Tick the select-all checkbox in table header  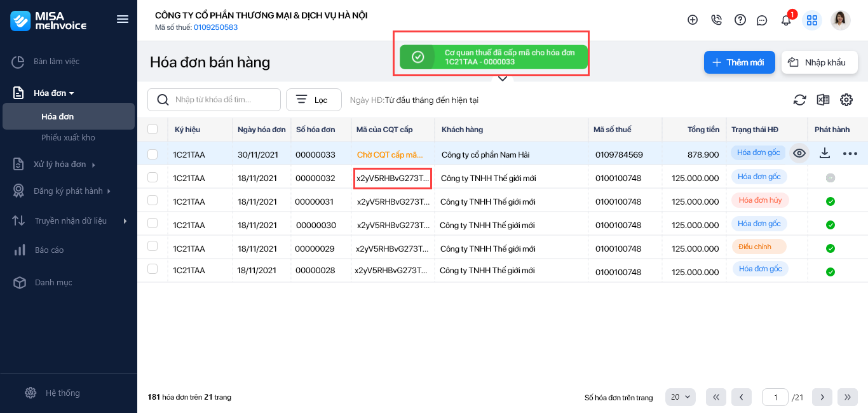click(x=153, y=129)
